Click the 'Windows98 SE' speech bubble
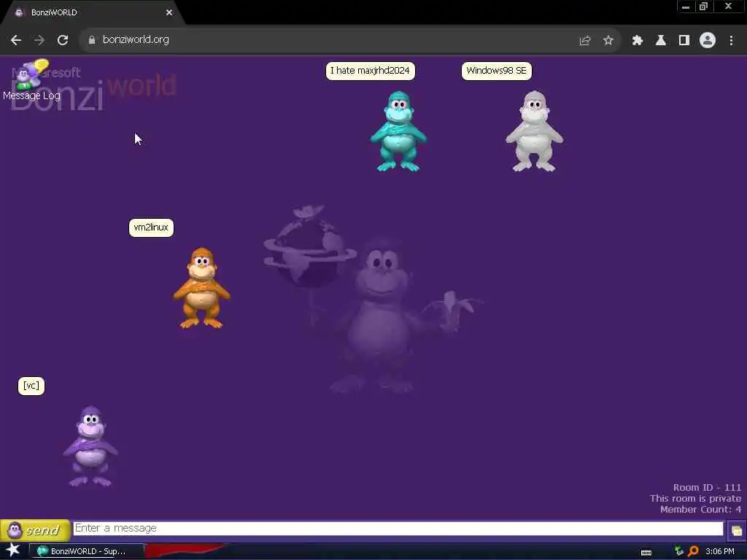Viewport: 747px width, 560px height. tap(496, 71)
